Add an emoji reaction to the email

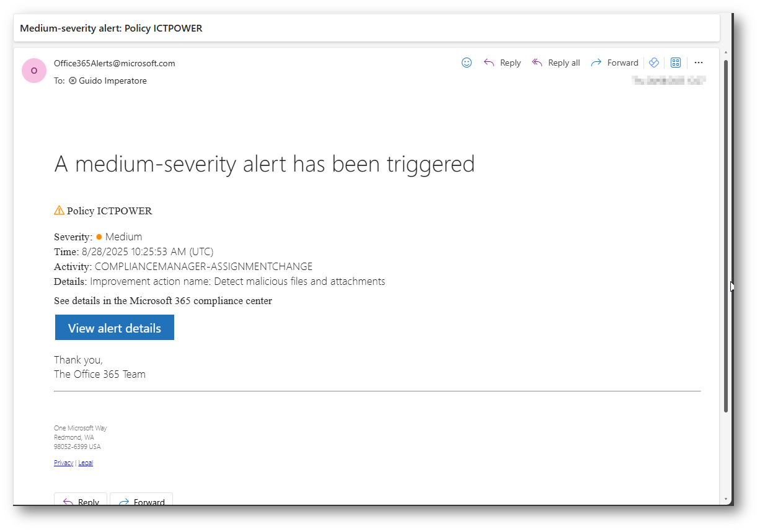[467, 63]
